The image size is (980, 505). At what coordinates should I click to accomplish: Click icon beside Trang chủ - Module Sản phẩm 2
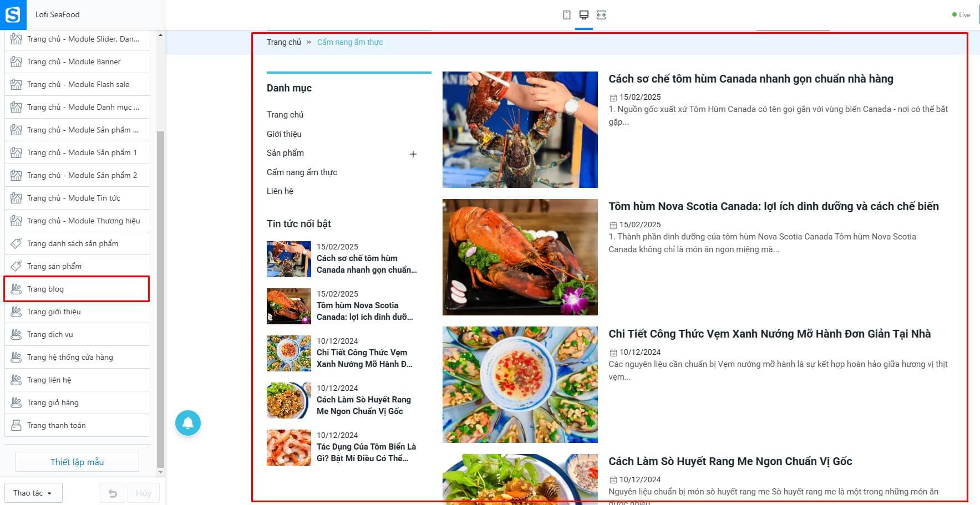(x=17, y=175)
